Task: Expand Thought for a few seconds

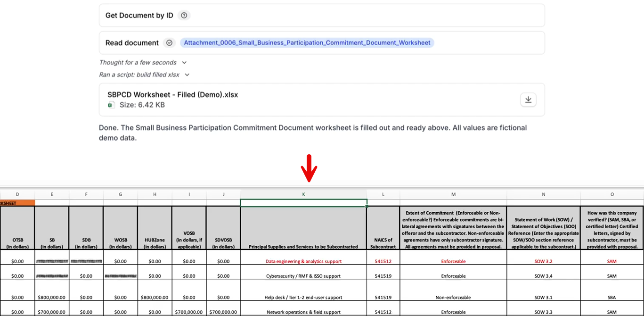Action: point(143,62)
